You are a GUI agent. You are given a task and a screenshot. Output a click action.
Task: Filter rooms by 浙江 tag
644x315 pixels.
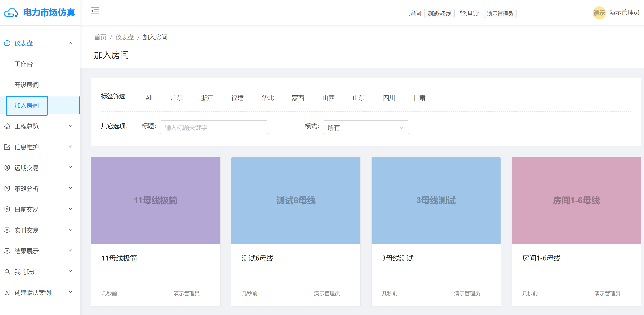207,98
